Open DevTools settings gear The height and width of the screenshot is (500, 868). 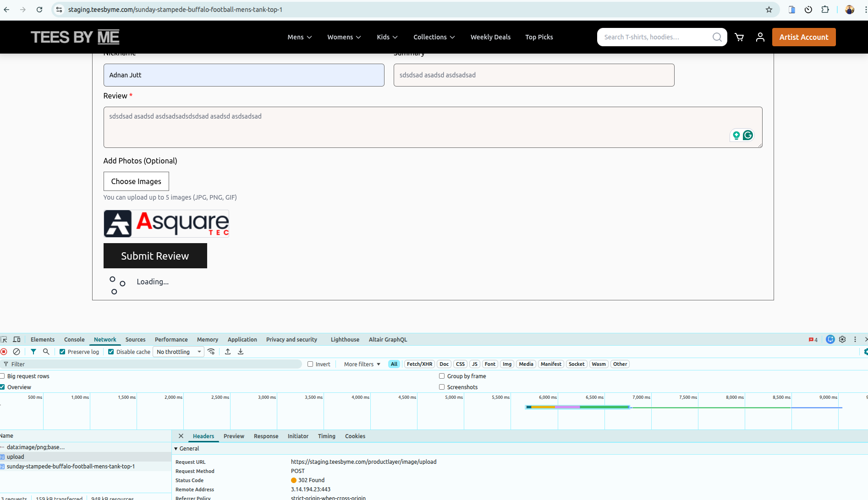coord(842,339)
